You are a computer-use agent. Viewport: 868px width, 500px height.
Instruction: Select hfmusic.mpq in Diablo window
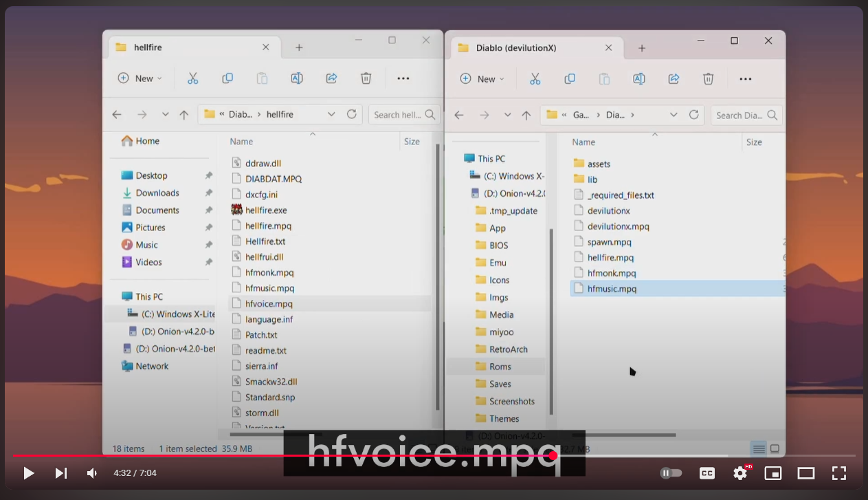point(677,289)
